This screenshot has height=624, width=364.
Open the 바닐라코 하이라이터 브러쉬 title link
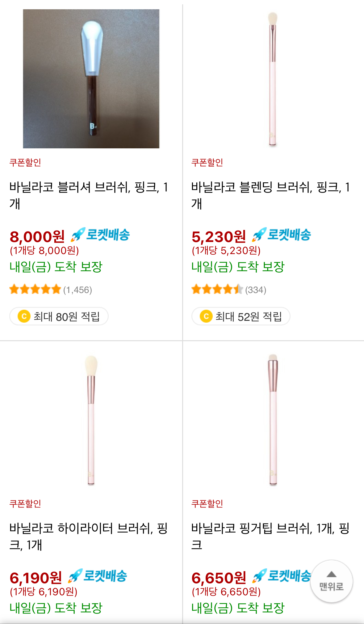point(89,537)
